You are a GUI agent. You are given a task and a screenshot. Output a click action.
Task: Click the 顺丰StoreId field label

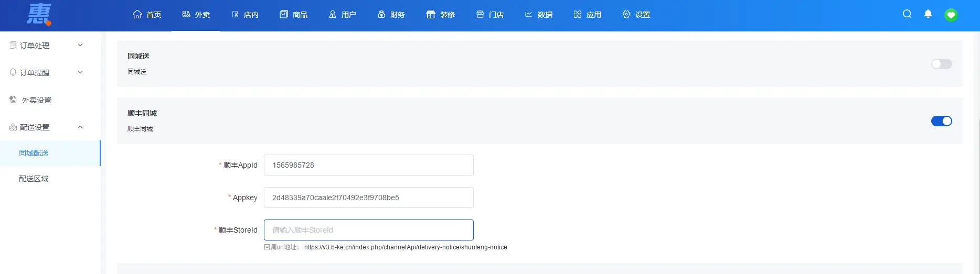tap(238, 230)
